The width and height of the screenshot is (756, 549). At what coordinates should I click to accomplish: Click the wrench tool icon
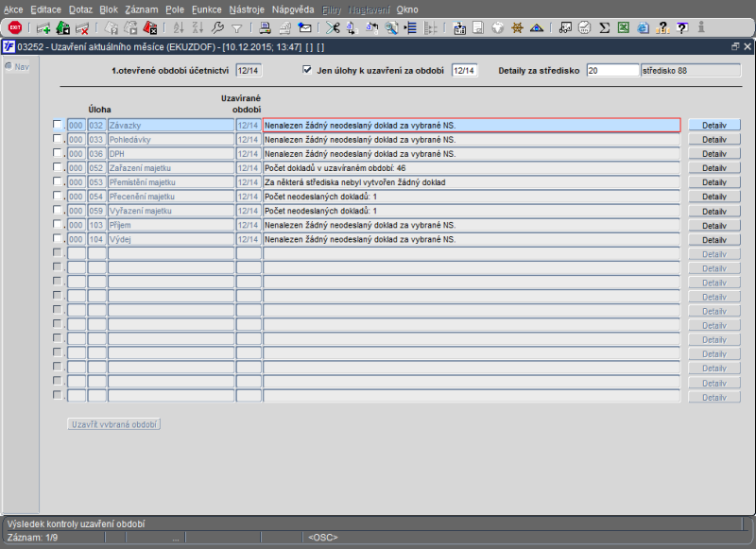(x=217, y=28)
